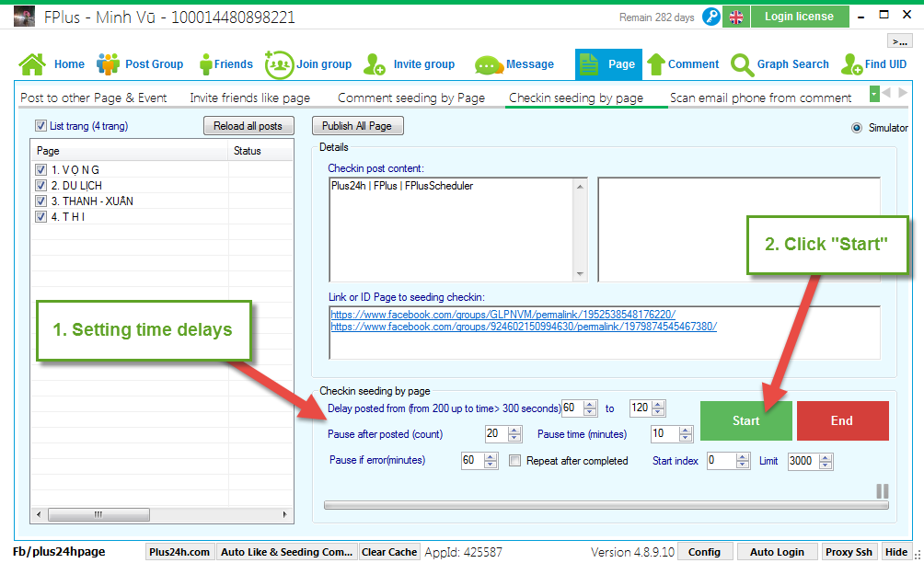Enable Repeat after completed checkbox

click(x=515, y=461)
